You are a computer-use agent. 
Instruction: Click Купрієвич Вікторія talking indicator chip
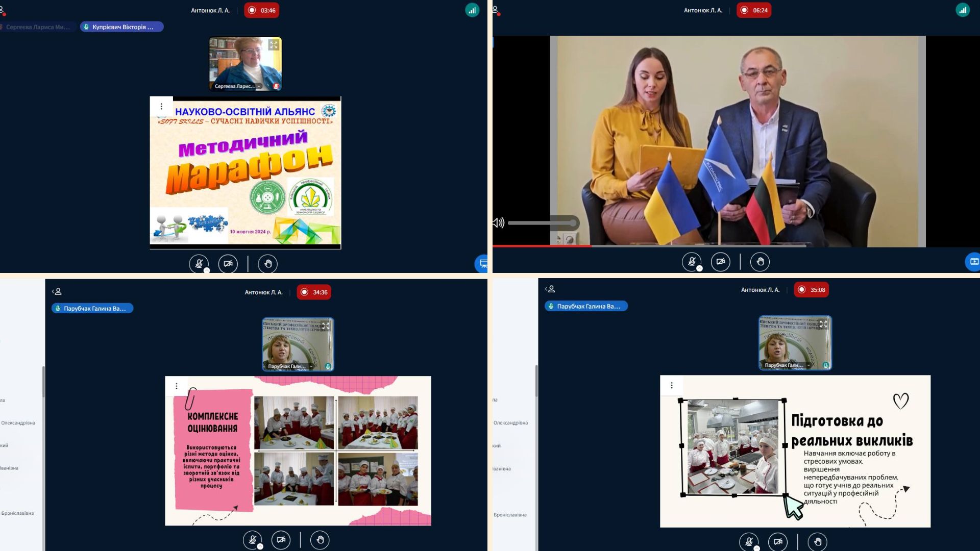click(x=121, y=27)
